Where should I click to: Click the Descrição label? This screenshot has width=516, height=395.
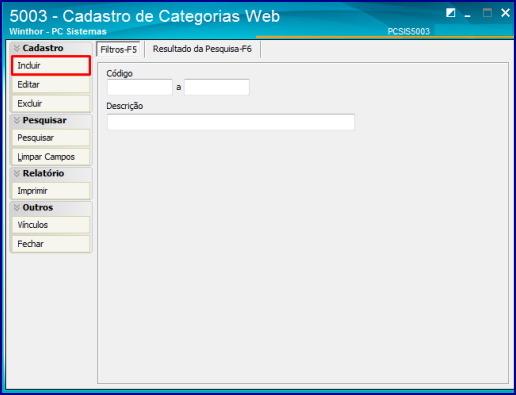coord(125,106)
